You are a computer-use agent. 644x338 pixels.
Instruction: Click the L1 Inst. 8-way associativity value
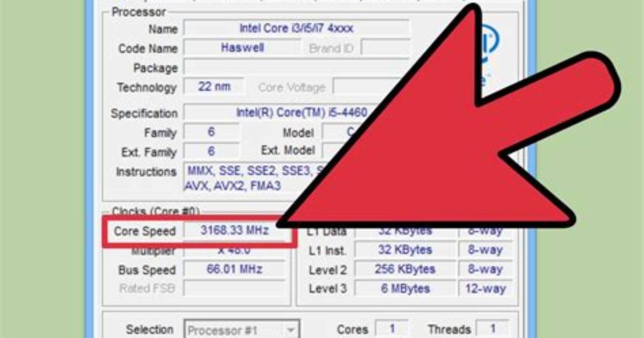[485, 250]
